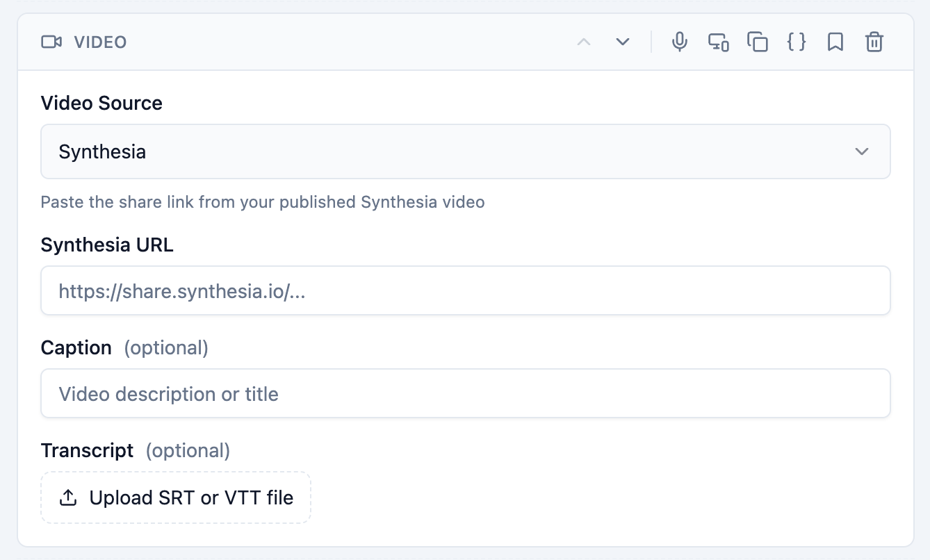The height and width of the screenshot is (560, 930).
Task: Expand the block using the down chevron
Action: (622, 42)
